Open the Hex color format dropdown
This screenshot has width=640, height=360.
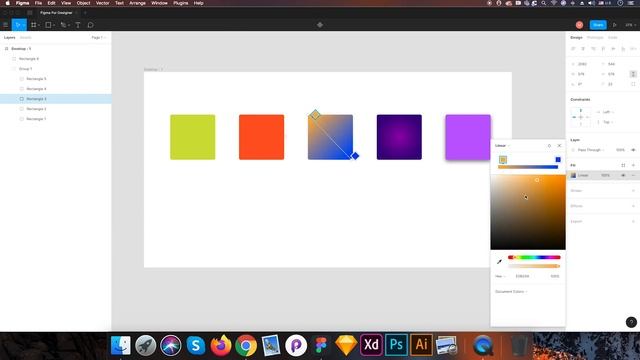click(x=500, y=276)
